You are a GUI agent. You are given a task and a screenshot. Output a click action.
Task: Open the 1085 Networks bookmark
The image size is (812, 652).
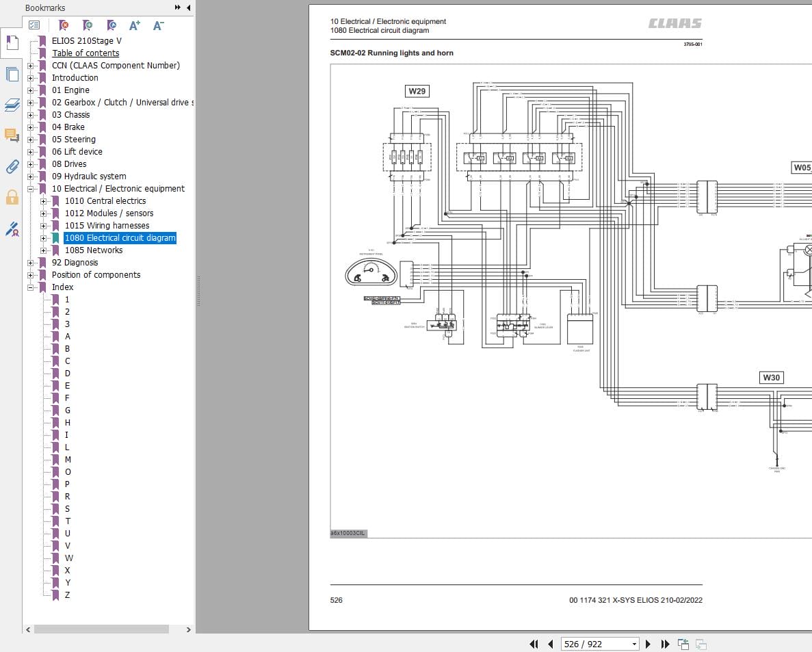(94, 250)
